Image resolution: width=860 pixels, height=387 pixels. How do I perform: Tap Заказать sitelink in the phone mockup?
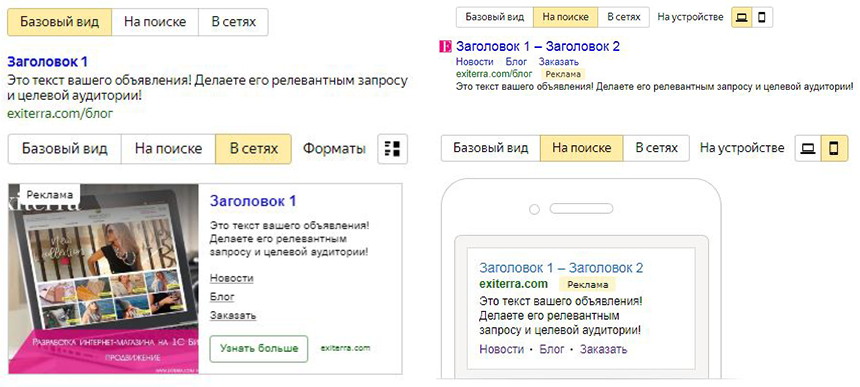point(603,349)
